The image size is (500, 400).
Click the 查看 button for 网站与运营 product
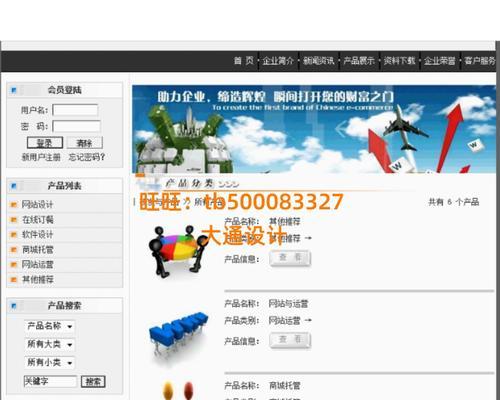point(290,340)
